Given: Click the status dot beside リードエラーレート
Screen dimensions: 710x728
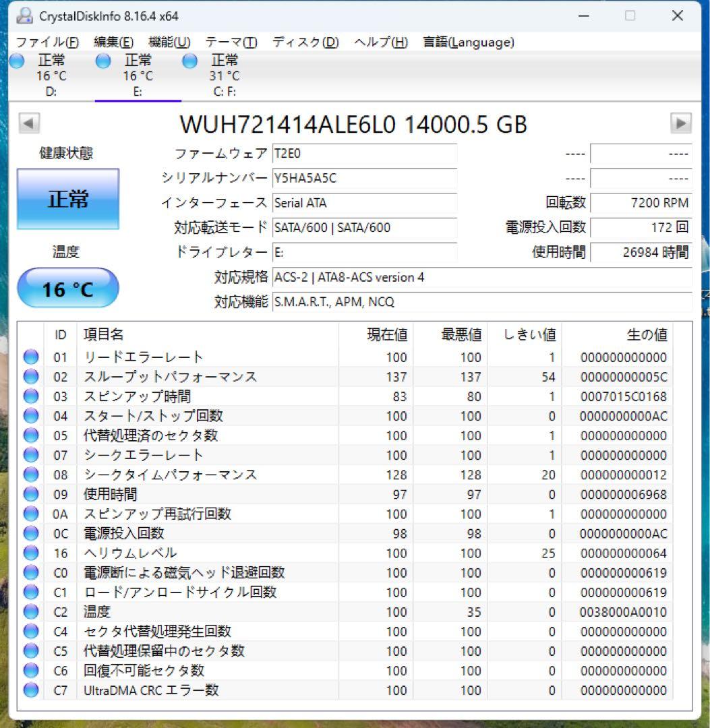Looking at the screenshot, I should (x=30, y=357).
